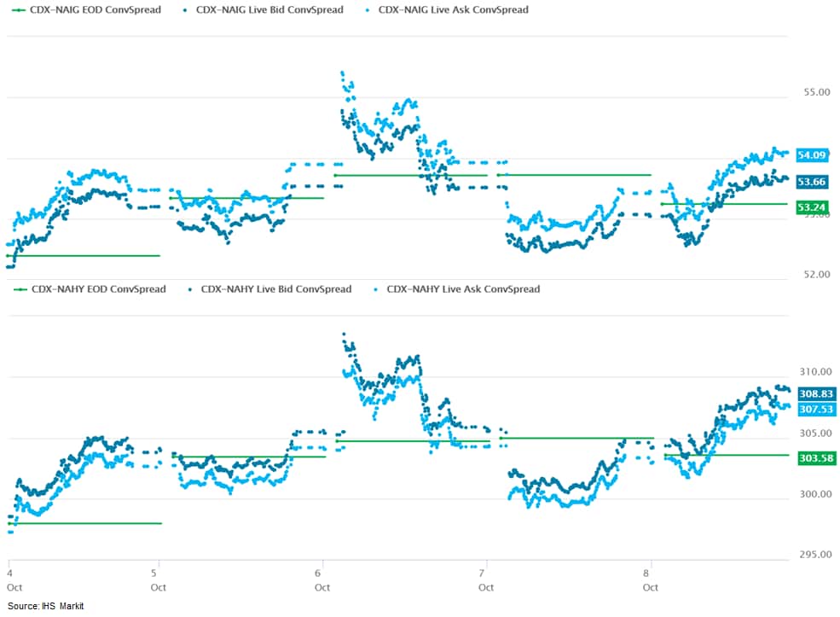
Task: Click the dark-blue 53.66 value badge
Action: click(x=811, y=182)
